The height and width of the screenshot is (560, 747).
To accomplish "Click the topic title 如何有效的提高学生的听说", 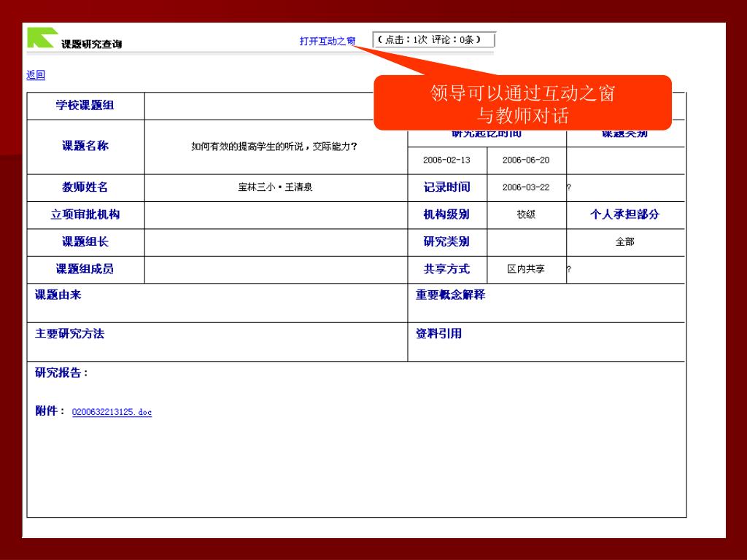I will (274, 147).
